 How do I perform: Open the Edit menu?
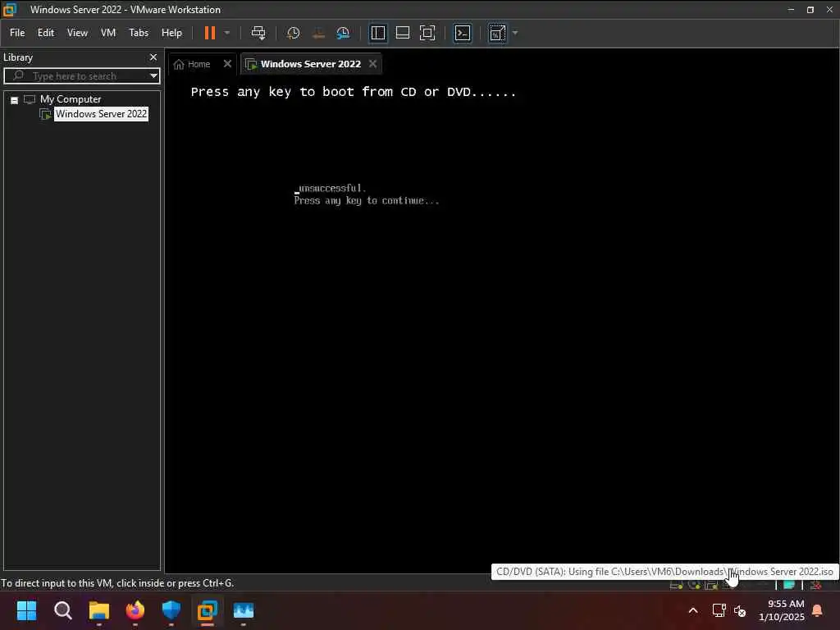(x=46, y=33)
